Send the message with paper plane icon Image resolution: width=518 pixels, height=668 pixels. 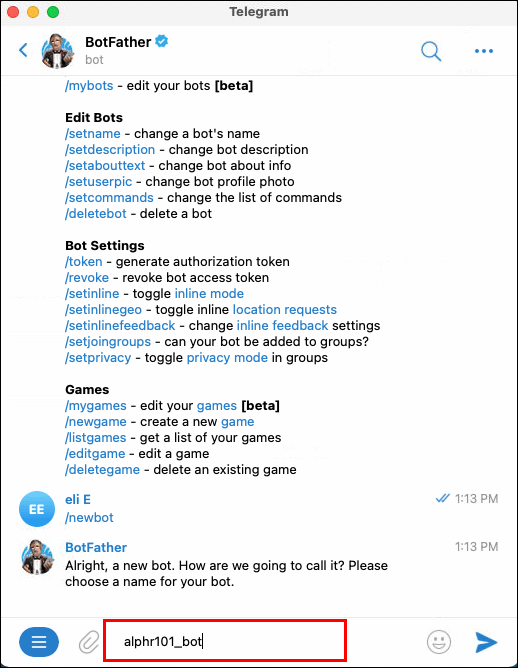(486, 642)
